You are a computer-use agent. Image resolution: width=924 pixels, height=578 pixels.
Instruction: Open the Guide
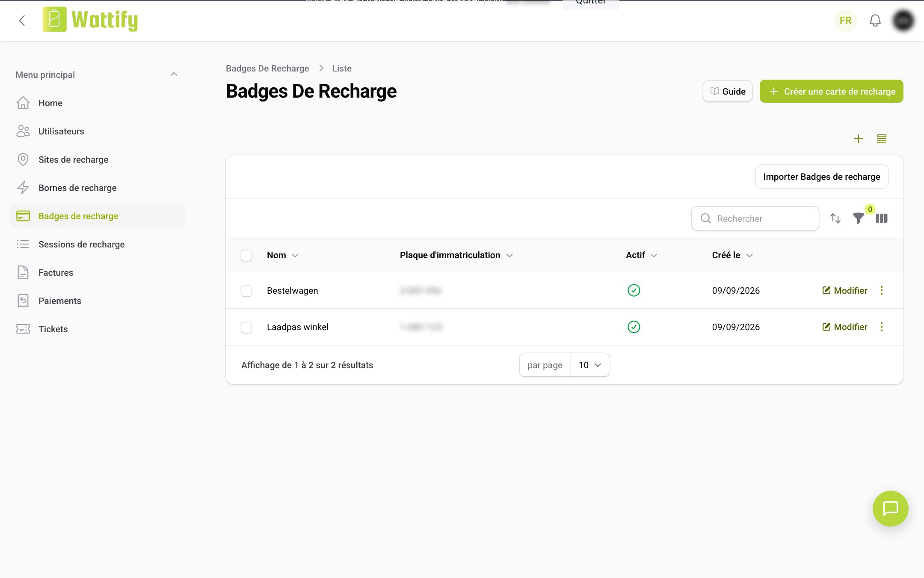point(727,91)
